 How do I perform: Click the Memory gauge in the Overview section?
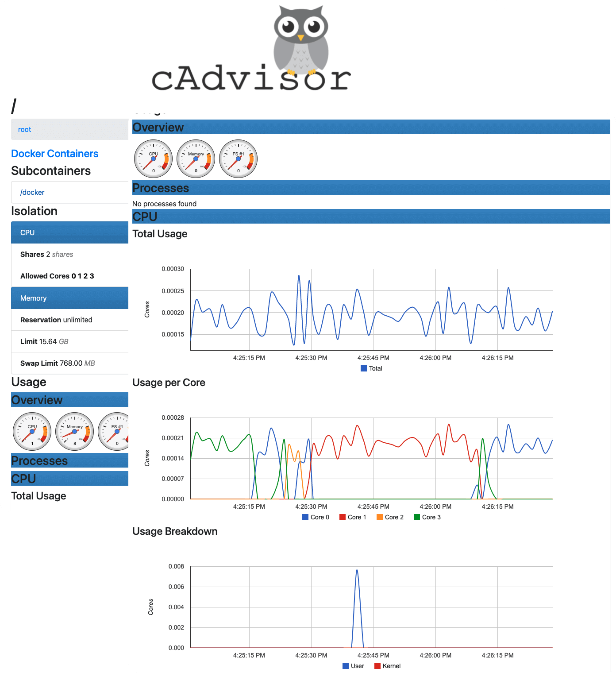tap(195, 159)
